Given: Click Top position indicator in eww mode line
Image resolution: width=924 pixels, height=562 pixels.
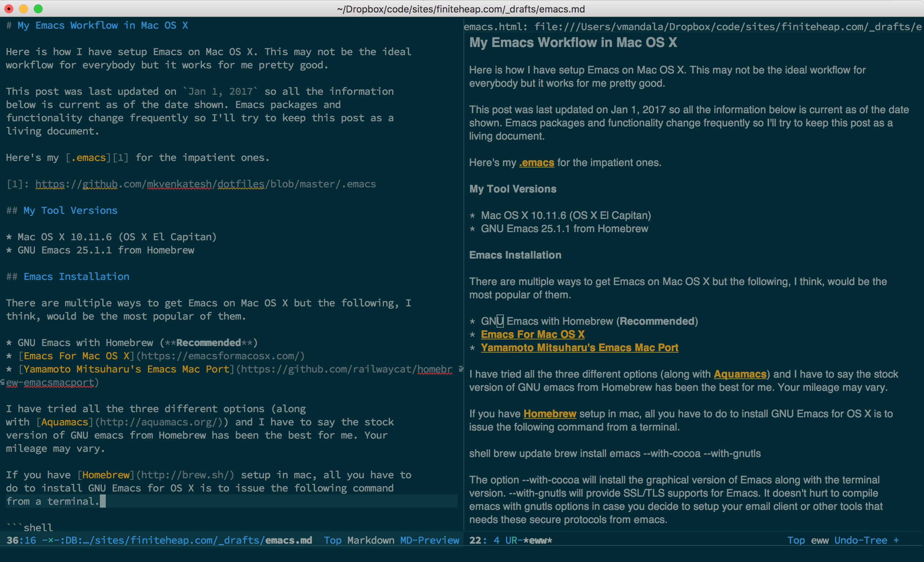Looking at the screenshot, I should (x=796, y=540).
